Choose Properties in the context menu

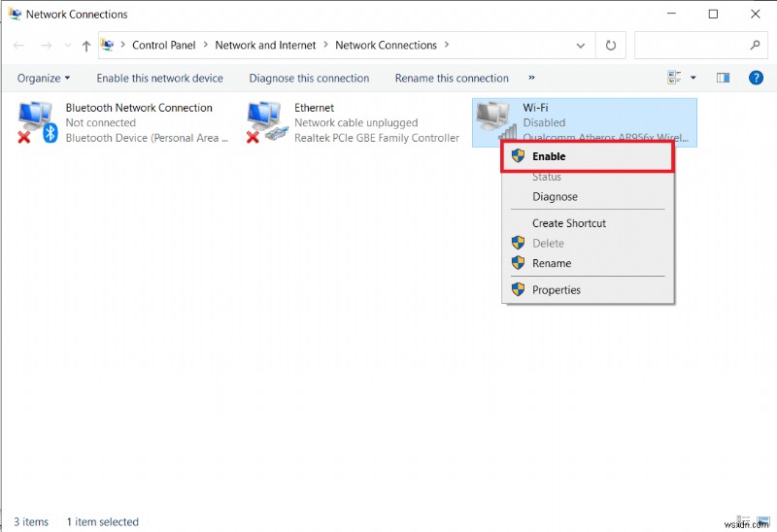[588, 289]
